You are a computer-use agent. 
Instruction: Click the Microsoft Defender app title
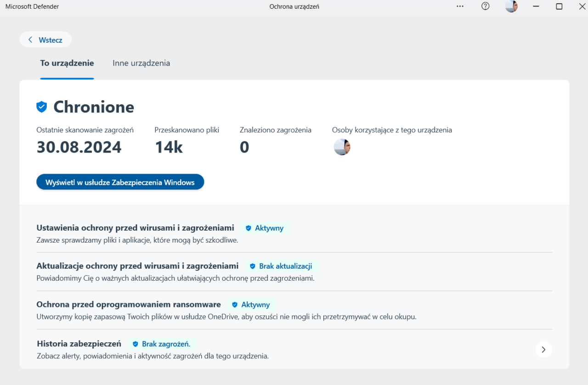(32, 6)
